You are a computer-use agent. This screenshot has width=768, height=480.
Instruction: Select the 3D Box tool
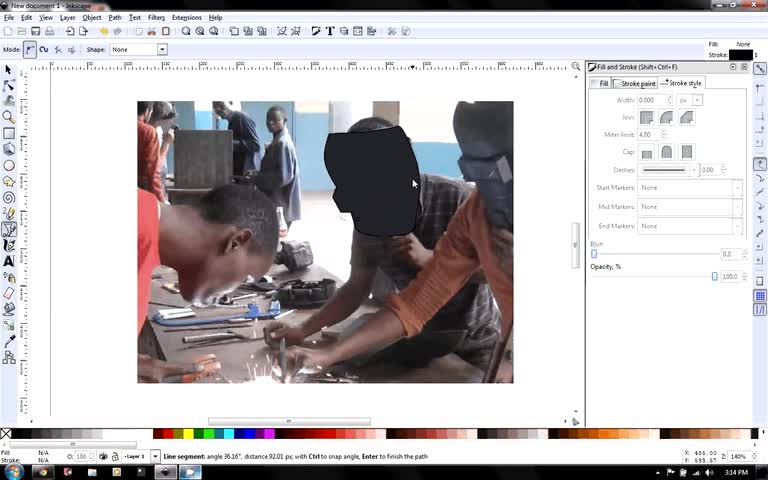8,149
